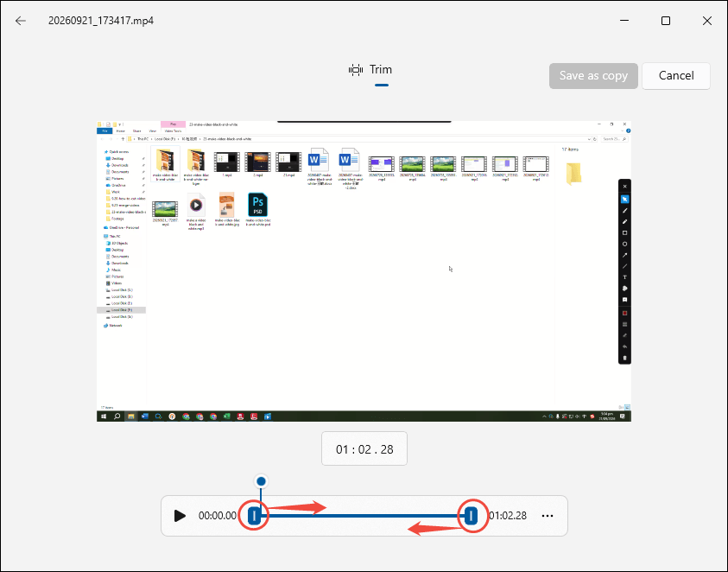Maximize the trim window
The width and height of the screenshot is (728, 572).
click(666, 21)
